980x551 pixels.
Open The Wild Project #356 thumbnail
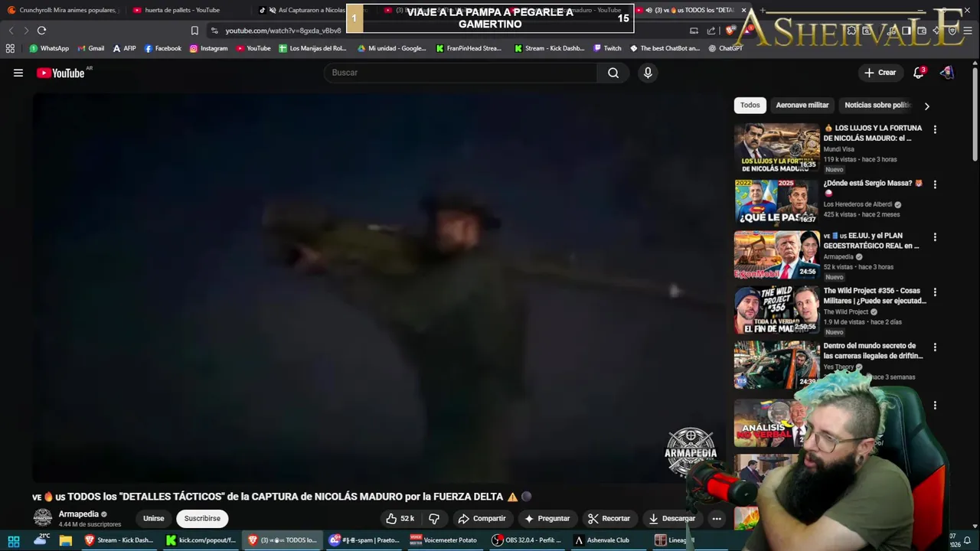click(776, 311)
